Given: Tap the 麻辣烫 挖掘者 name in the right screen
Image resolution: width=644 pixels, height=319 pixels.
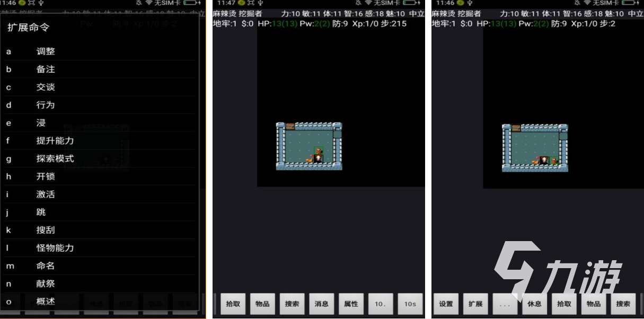Looking at the screenshot, I should [x=456, y=14].
